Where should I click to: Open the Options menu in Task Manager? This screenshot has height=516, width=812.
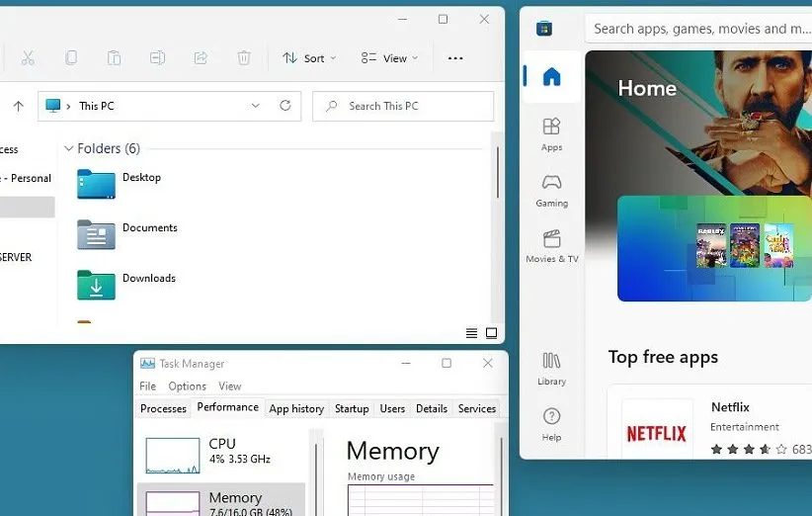click(x=187, y=387)
